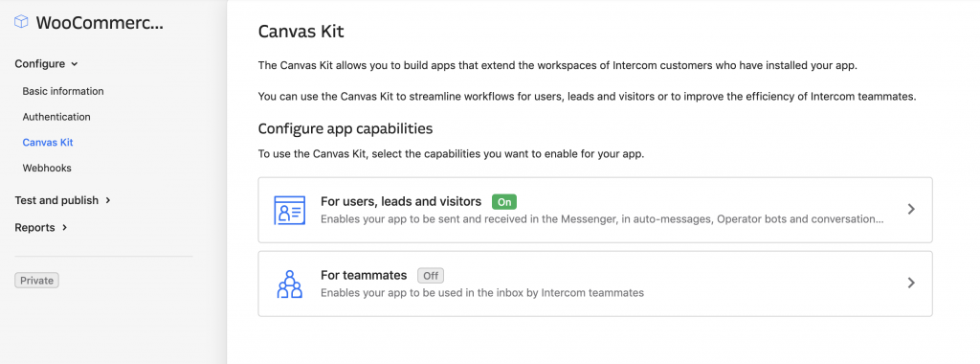Click the Off status badge for teammates

(431, 276)
